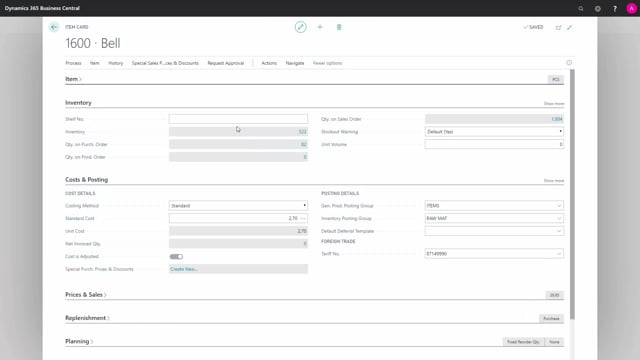Open help question mark icon
The height and width of the screenshot is (360, 640).
pos(615,8)
